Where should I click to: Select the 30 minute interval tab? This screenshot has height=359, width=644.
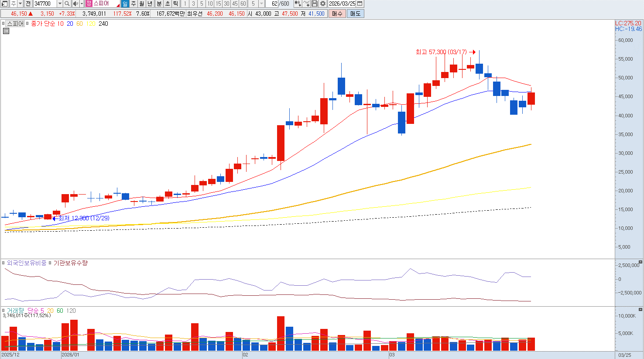(226, 3)
